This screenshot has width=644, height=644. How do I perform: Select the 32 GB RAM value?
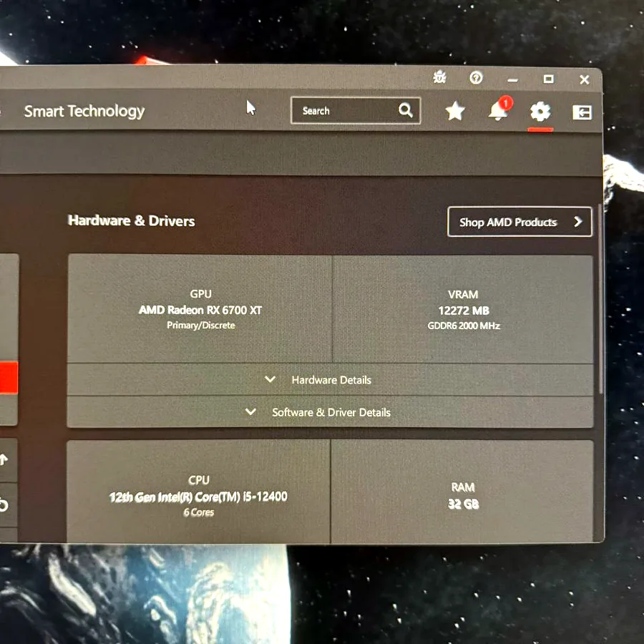(463, 504)
